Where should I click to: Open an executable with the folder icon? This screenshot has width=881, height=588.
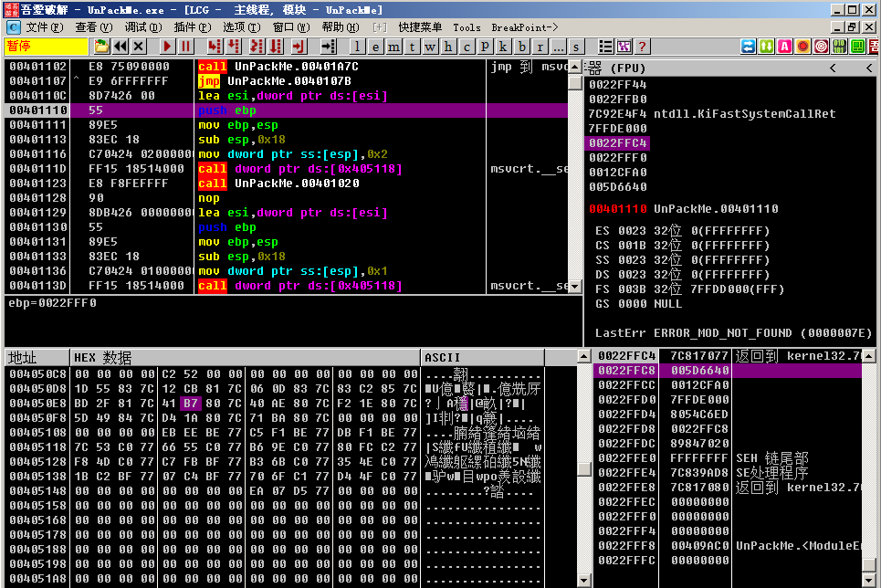coord(101,47)
